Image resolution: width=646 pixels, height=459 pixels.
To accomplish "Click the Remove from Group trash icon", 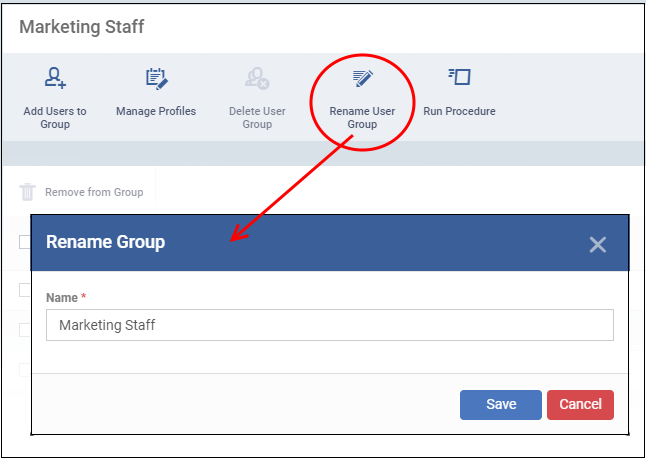I will pyautogui.click(x=27, y=192).
